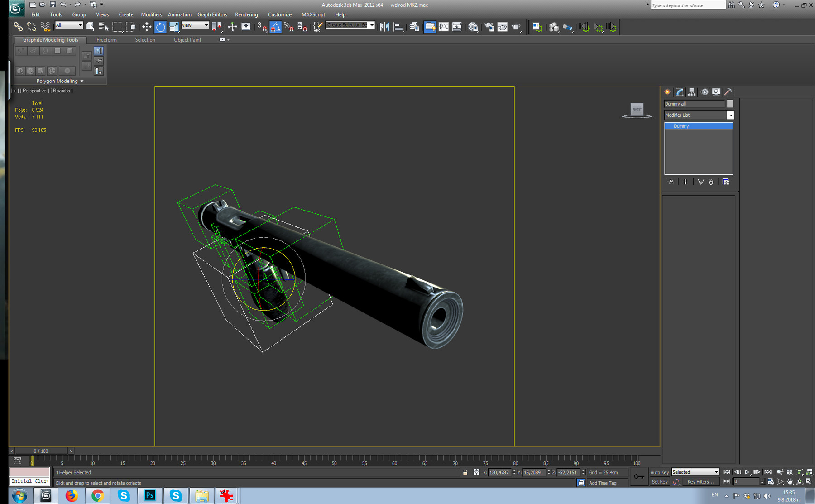Click the Hierarchy panel icon
This screenshot has height=504, width=815.
692,91
